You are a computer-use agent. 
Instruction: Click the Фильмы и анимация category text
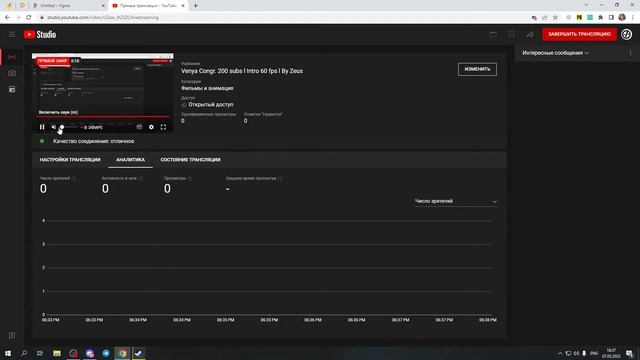point(207,88)
